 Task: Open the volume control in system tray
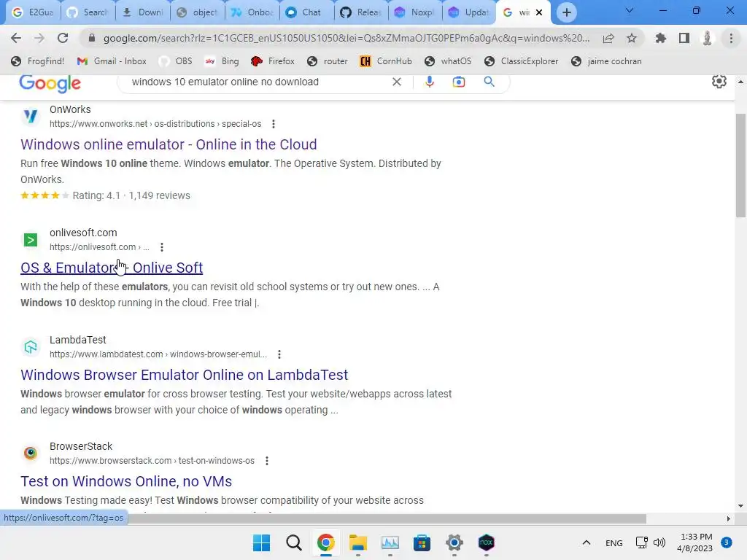(x=659, y=542)
